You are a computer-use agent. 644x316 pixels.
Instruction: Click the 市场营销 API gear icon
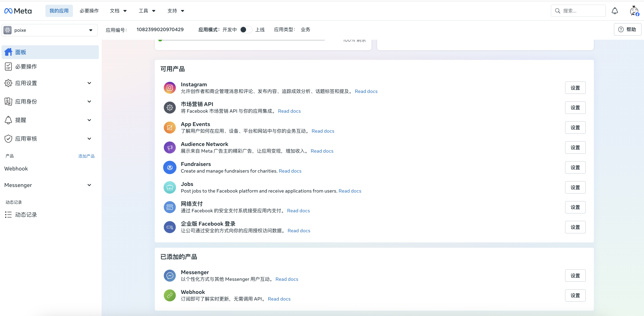click(x=170, y=107)
